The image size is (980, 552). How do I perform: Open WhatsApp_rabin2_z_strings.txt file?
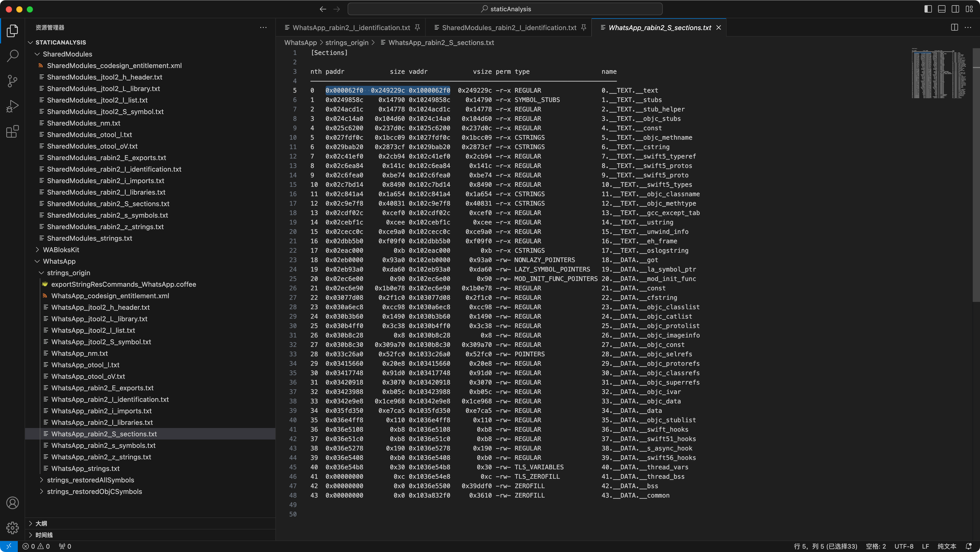click(x=150, y=457)
